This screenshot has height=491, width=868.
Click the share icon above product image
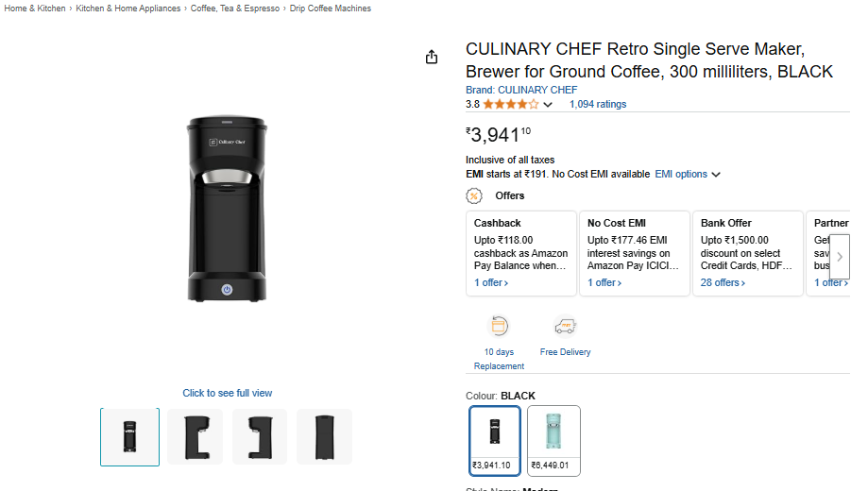[x=432, y=57]
